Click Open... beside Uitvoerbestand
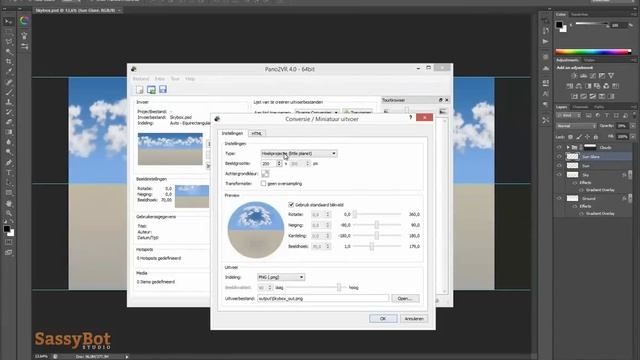The height and width of the screenshot is (360, 640). tap(405, 298)
